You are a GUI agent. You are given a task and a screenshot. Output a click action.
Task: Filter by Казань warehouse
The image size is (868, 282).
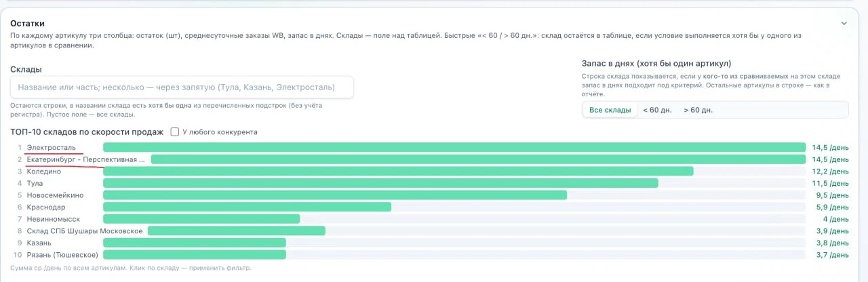pos(39,243)
